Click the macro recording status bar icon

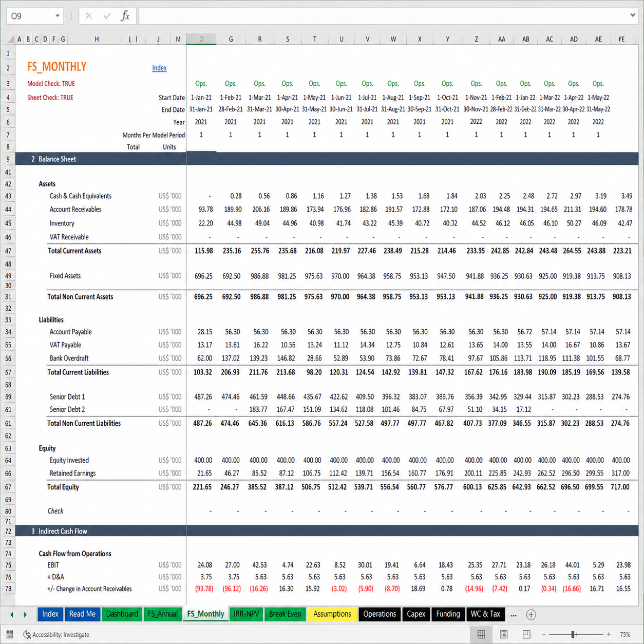pos(10,635)
